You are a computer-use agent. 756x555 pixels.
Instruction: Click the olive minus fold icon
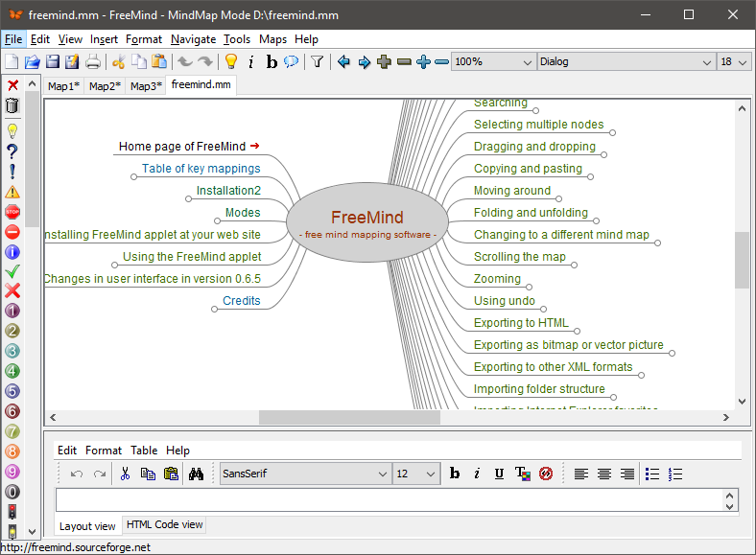point(404,61)
